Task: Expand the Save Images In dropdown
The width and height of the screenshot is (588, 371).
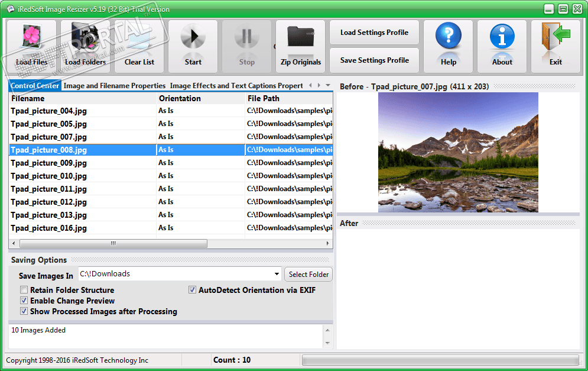Action: click(277, 274)
